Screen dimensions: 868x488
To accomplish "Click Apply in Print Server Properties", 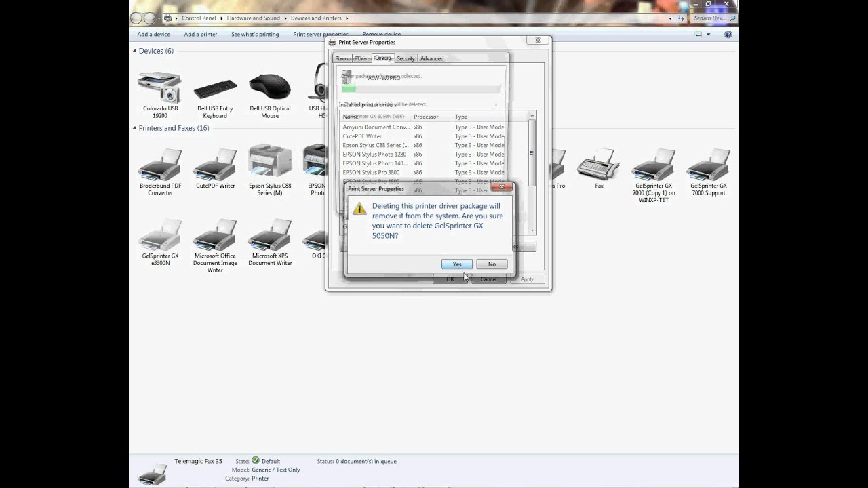I will (527, 279).
